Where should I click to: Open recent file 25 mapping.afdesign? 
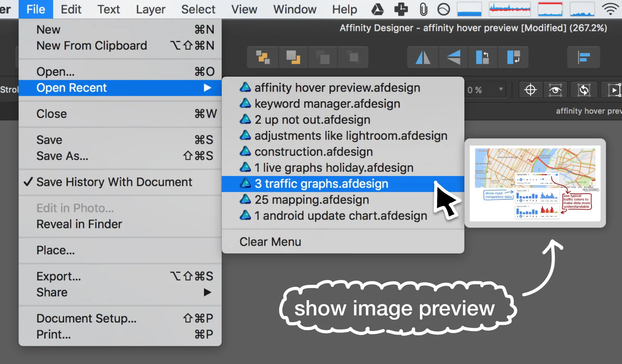coord(343,200)
